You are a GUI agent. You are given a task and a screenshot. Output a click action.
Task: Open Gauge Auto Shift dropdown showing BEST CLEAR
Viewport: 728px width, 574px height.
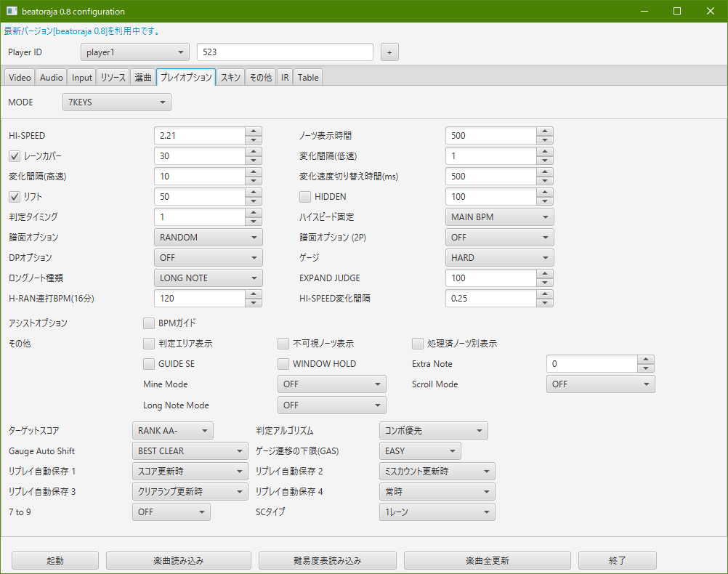[x=190, y=451]
